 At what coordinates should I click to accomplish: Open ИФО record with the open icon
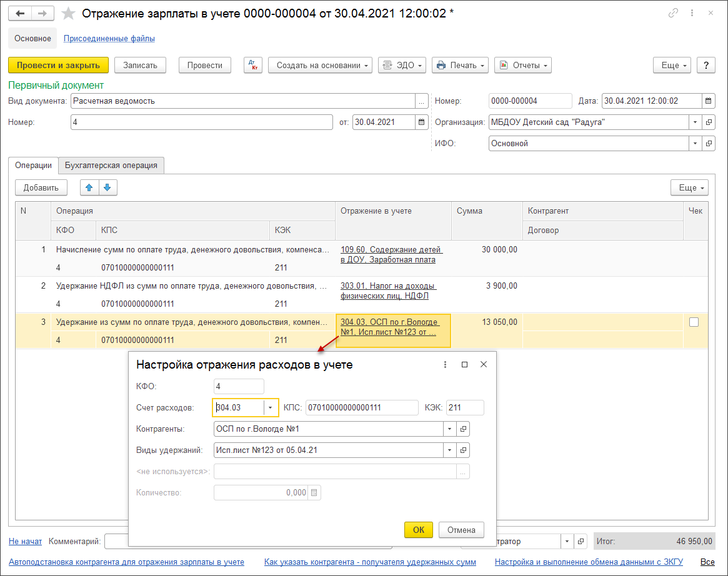(x=709, y=144)
